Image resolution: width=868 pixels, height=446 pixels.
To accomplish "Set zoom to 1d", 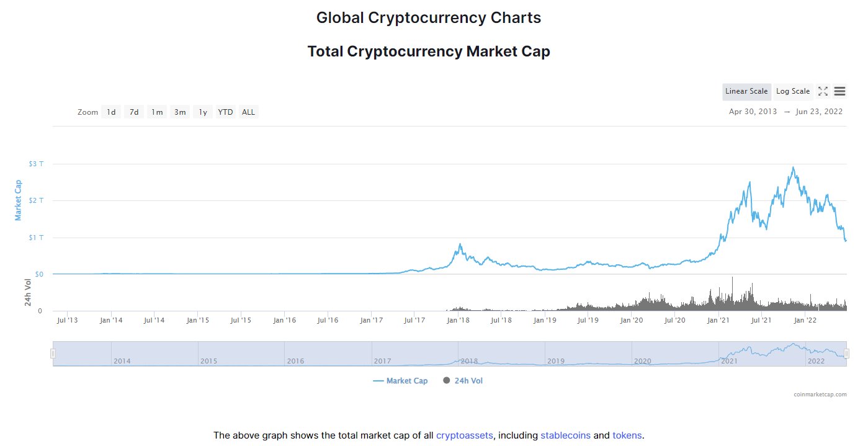I will tap(111, 112).
